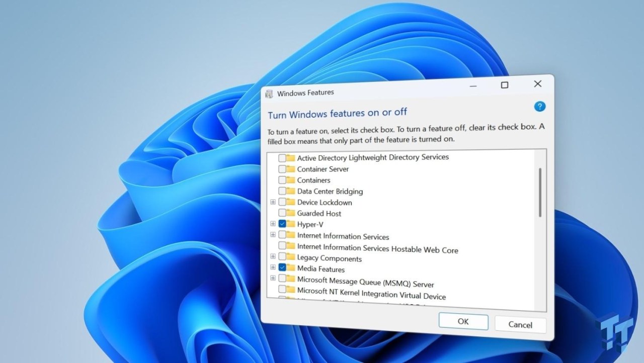Check the Container Server checkbox

click(x=282, y=169)
